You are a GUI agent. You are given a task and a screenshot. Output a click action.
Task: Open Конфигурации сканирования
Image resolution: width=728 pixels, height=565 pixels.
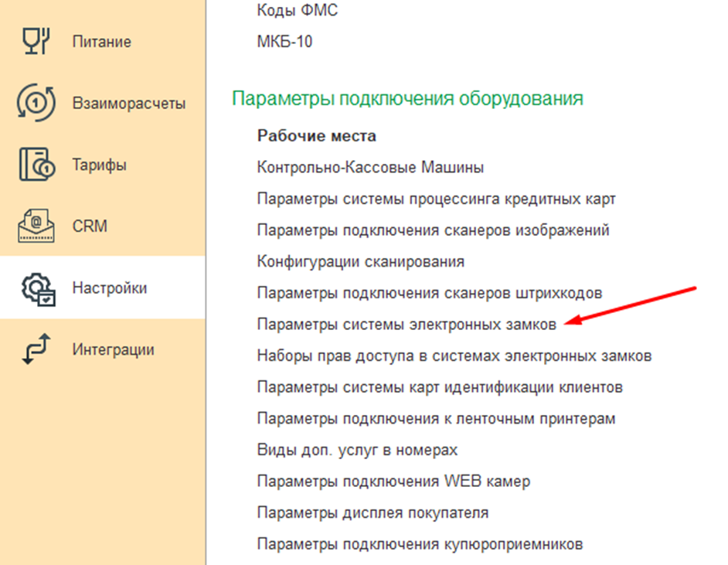point(361,261)
